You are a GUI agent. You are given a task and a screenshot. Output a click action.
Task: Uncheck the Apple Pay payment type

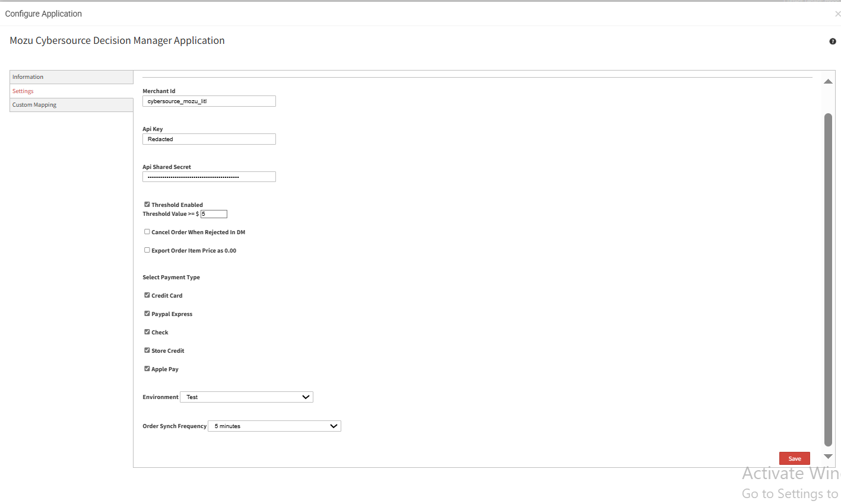click(147, 368)
